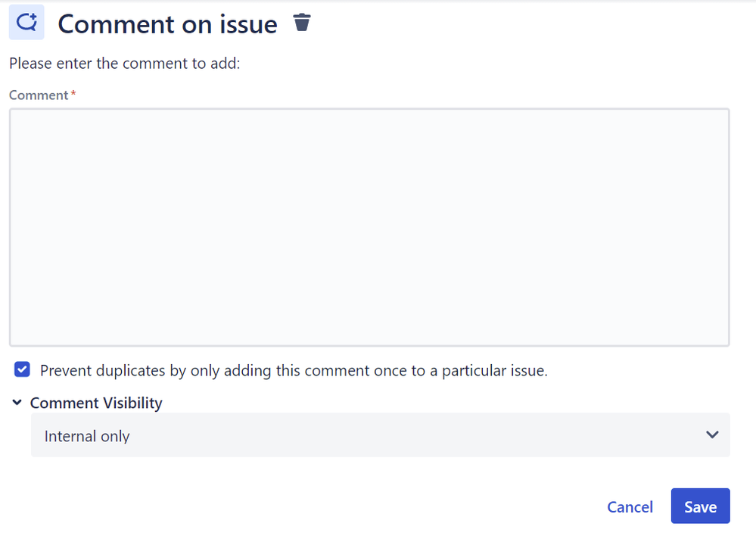Save the comment action

click(x=700, y=506)
